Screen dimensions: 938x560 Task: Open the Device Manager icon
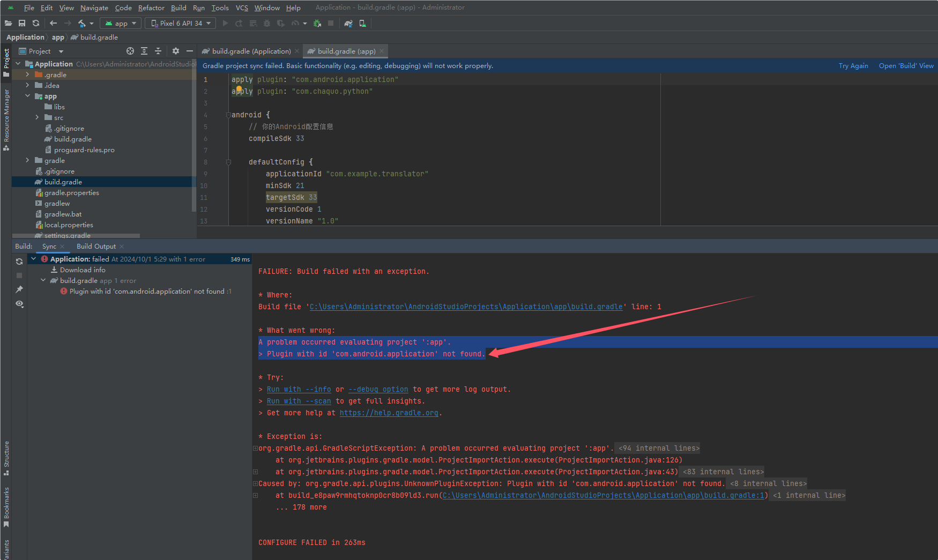pyautogui.click(x=362, y=23)
